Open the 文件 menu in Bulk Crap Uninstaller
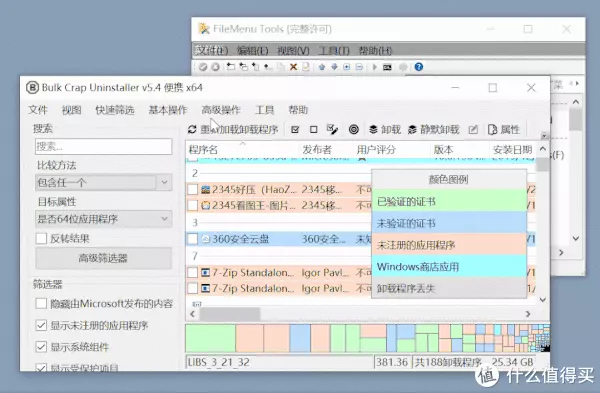The height and width of the screenshot is (393, 600). tap(38, 110)
